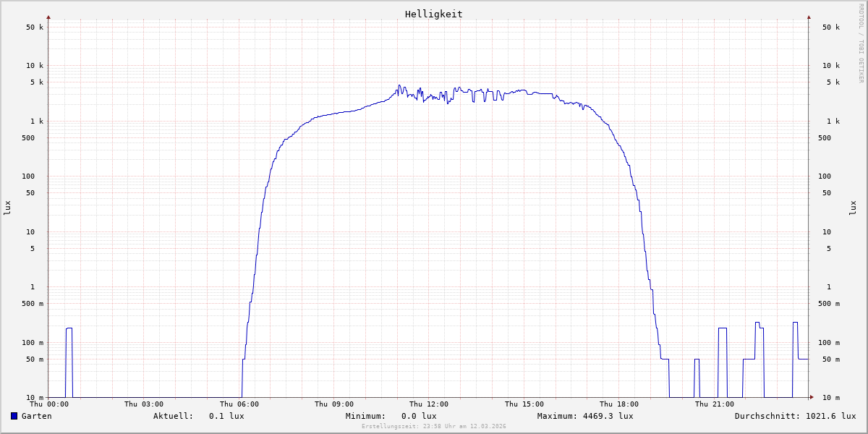868x434 pixels.
Task: Click the red arrow atop the right y-axis
Action: (x=809, y=17)
